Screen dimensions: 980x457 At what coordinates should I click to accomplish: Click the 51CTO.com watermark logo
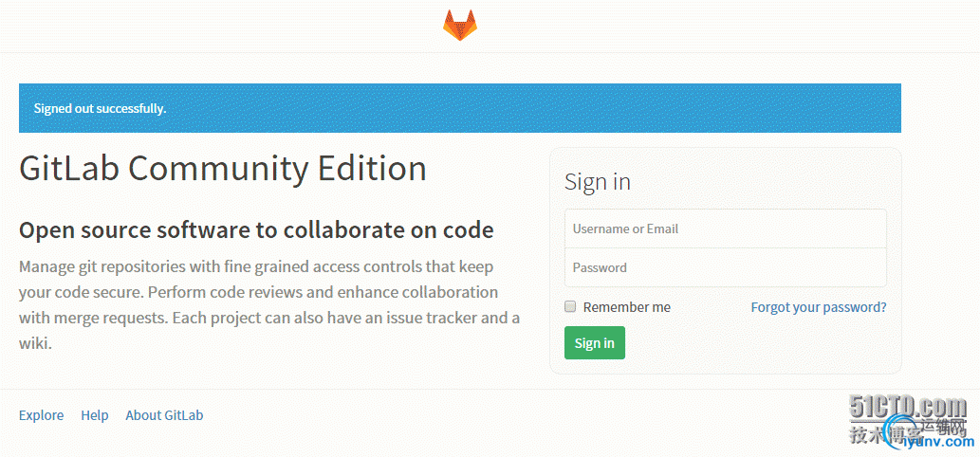click(908, 409)
